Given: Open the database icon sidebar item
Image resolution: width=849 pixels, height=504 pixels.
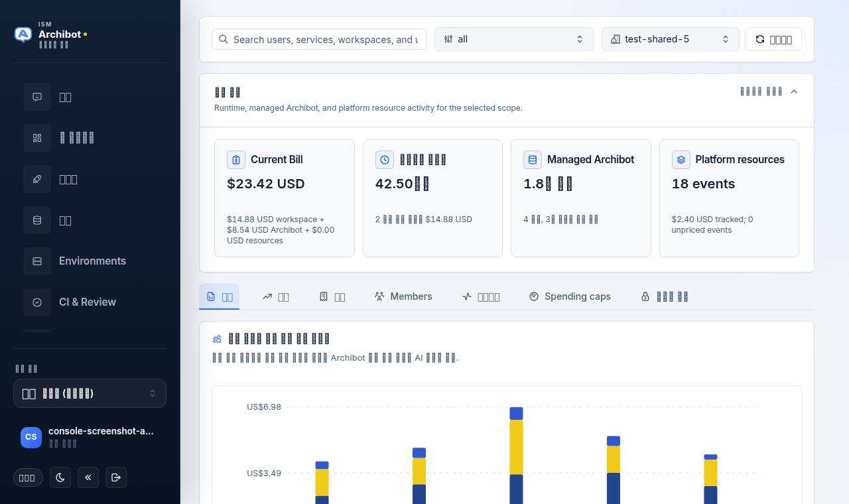Looking at the screenshot, I should [37, 220].
